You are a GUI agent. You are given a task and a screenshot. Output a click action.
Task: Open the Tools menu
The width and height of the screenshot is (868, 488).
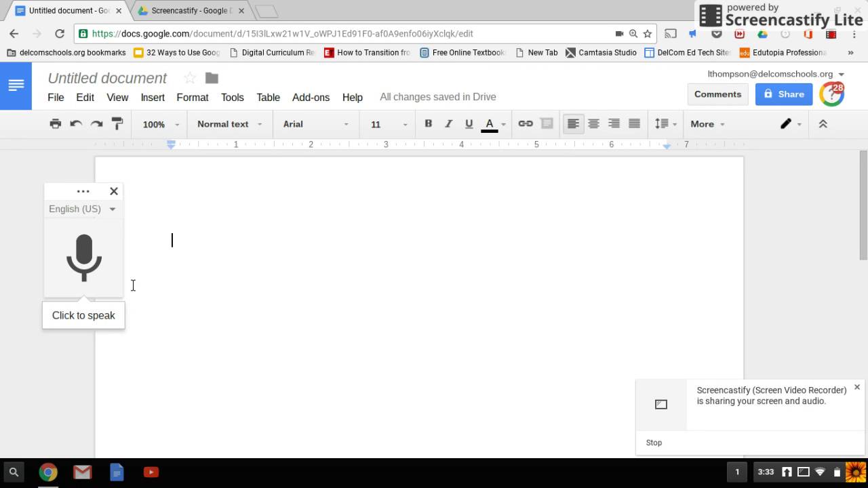(232, 97)
